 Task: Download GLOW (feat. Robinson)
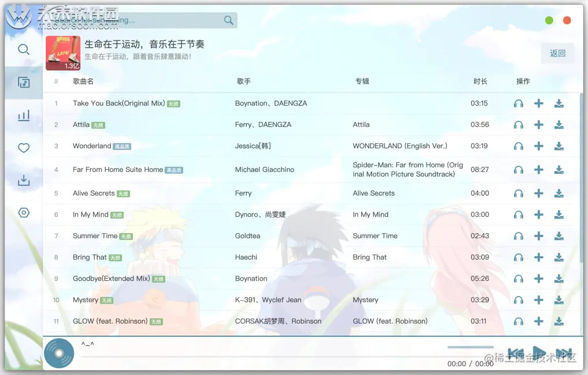point(559,321)
